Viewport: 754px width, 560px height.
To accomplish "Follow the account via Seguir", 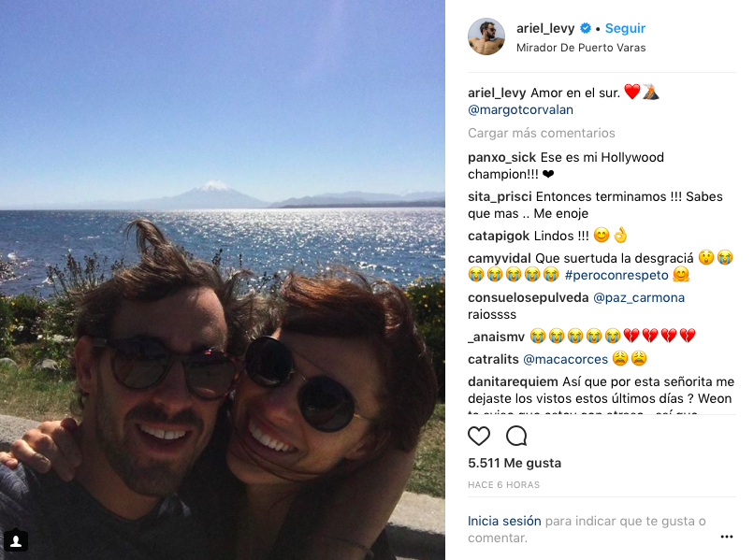I will [x=625, y=28].
